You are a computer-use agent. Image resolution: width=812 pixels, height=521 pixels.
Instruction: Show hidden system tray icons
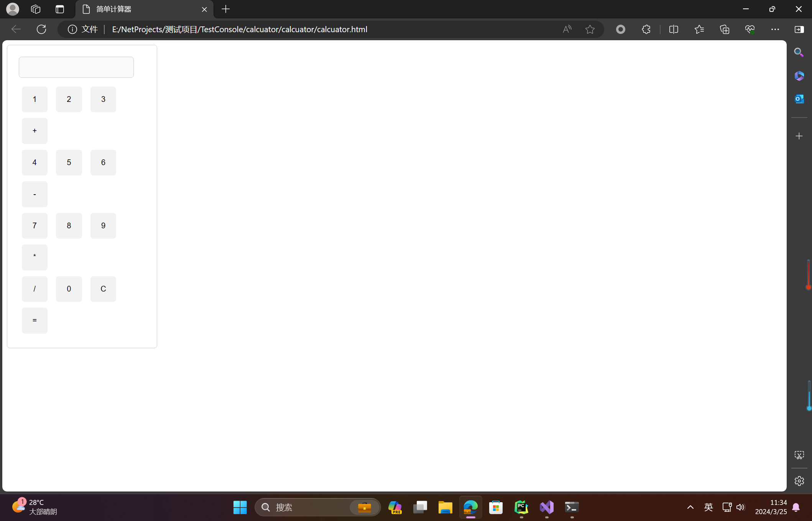pos(690,507)
